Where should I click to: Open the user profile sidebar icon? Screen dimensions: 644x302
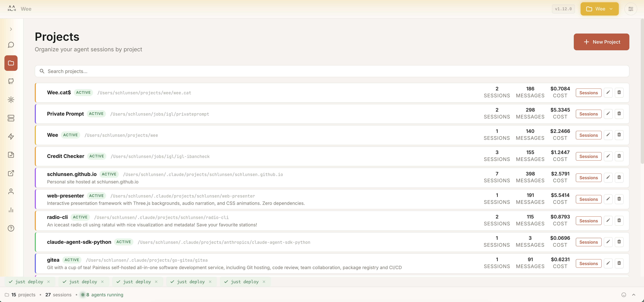[11, 191]
